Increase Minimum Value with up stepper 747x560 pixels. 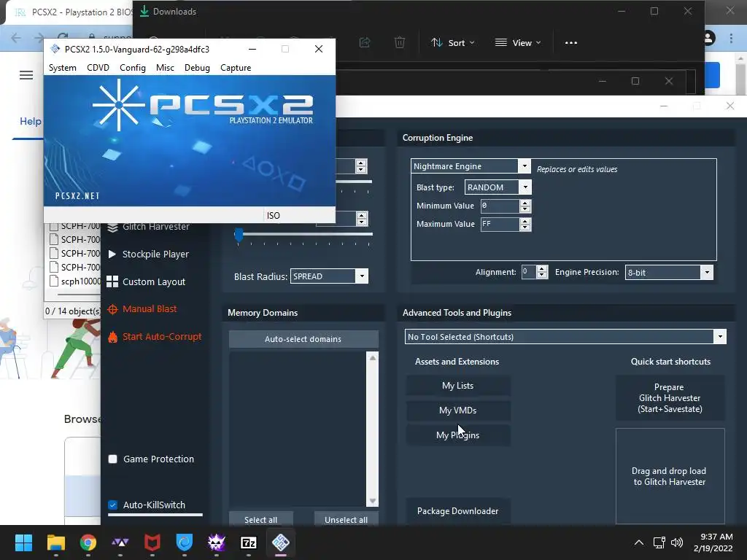525,203
